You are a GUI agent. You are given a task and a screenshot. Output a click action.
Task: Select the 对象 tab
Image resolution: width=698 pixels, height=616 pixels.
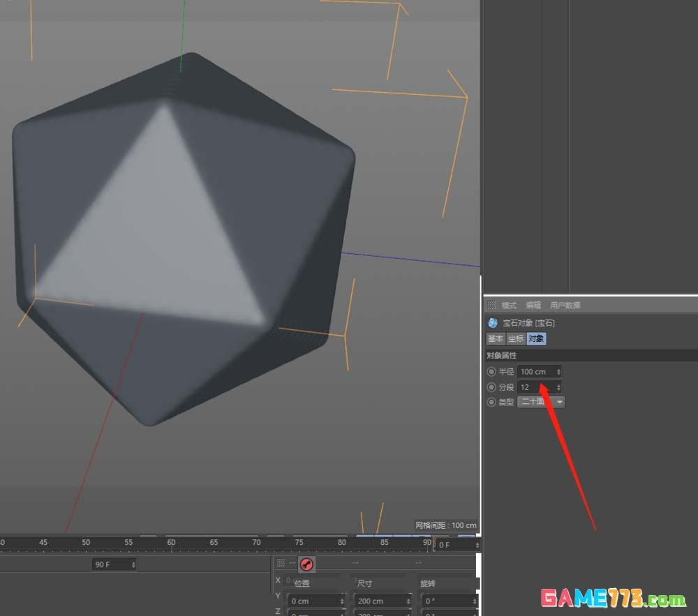click(x=535, y=338)
